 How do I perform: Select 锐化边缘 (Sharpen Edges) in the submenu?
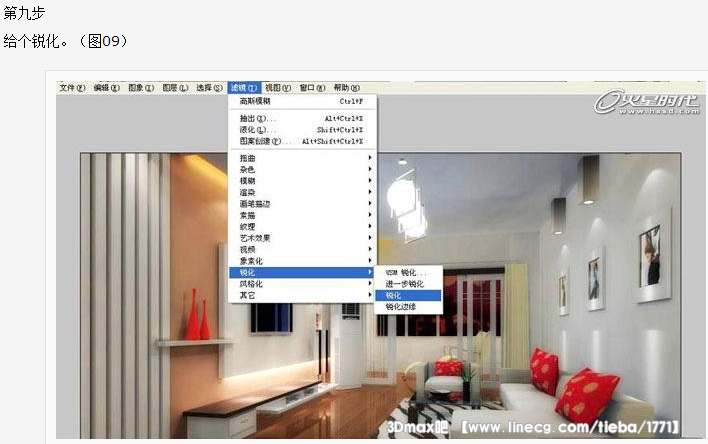click(400, 307)
